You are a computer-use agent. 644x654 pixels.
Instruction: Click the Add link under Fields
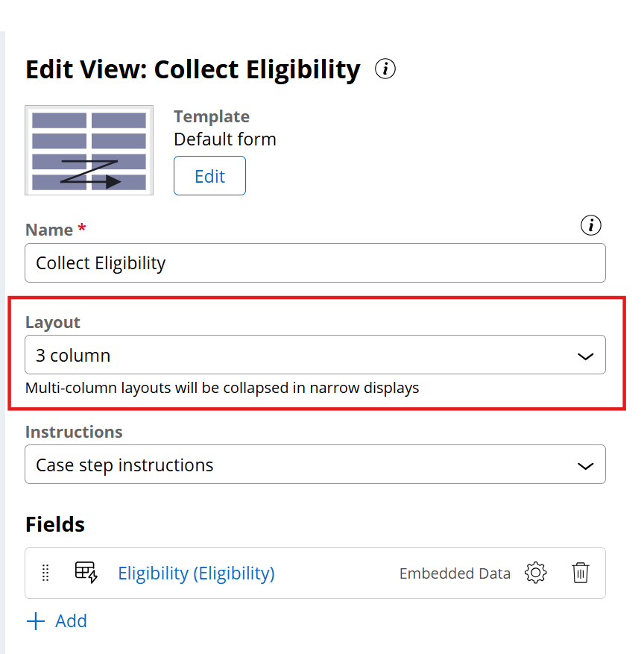(x=71, y=621)
